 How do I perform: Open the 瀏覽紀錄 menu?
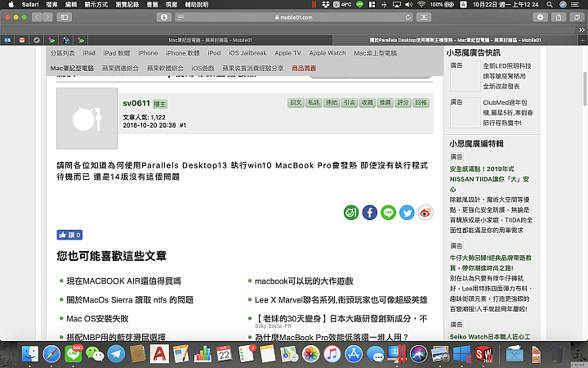coord(127,5)
